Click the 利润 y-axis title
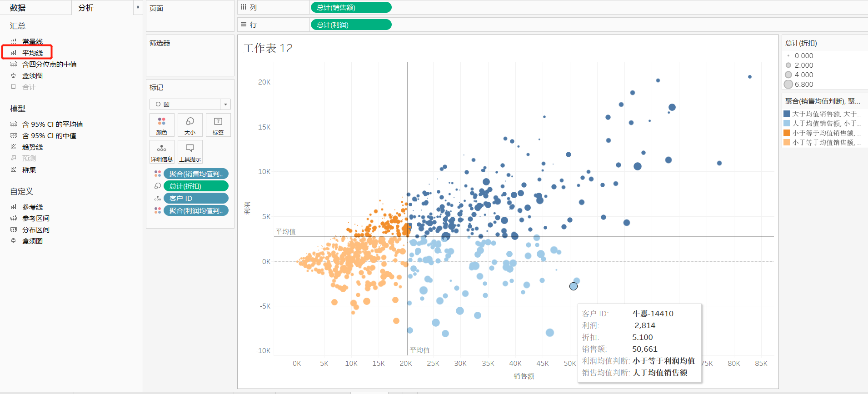868x394 pixels. pos(247,207)
